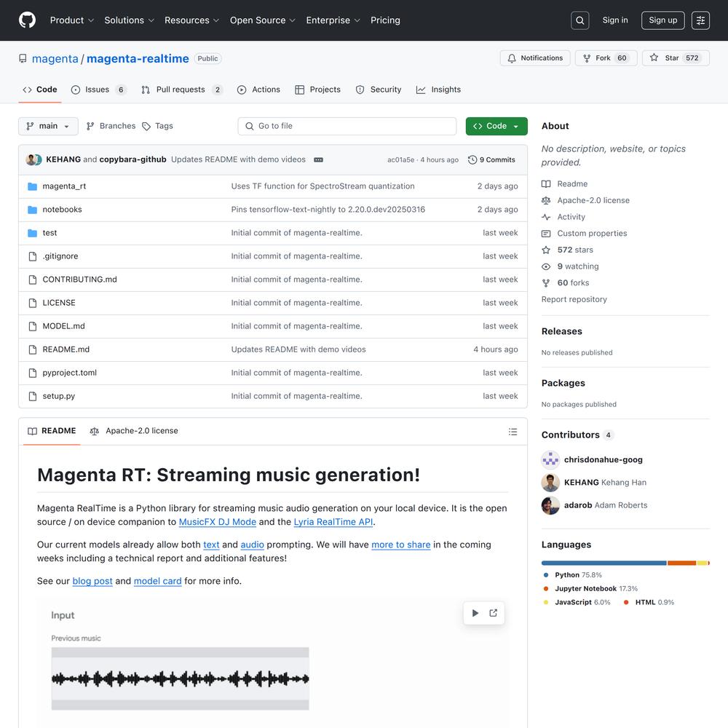Switch to the Pull requests tab
The height and width of the screenshot is (728, 728).
[182, 90]
